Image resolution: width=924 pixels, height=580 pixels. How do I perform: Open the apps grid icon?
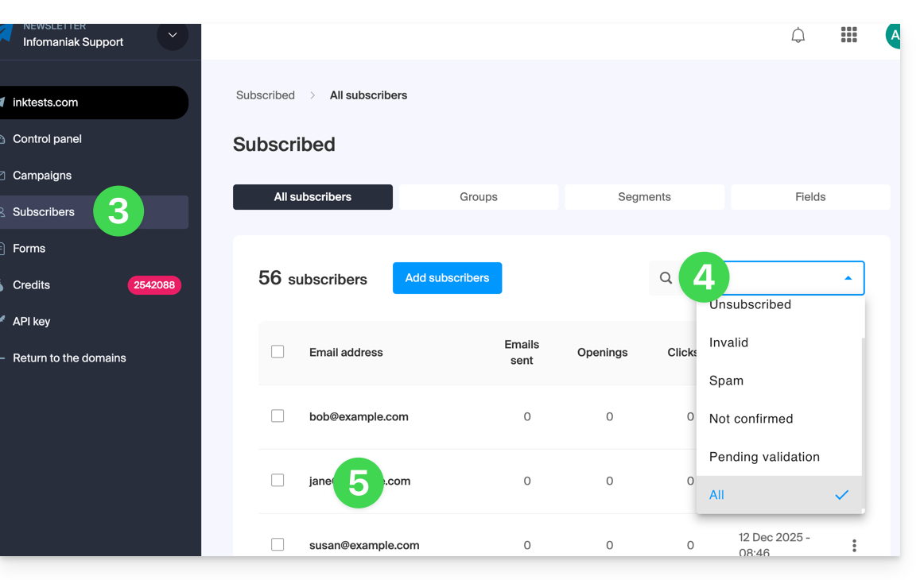click(x=848, y=35)
